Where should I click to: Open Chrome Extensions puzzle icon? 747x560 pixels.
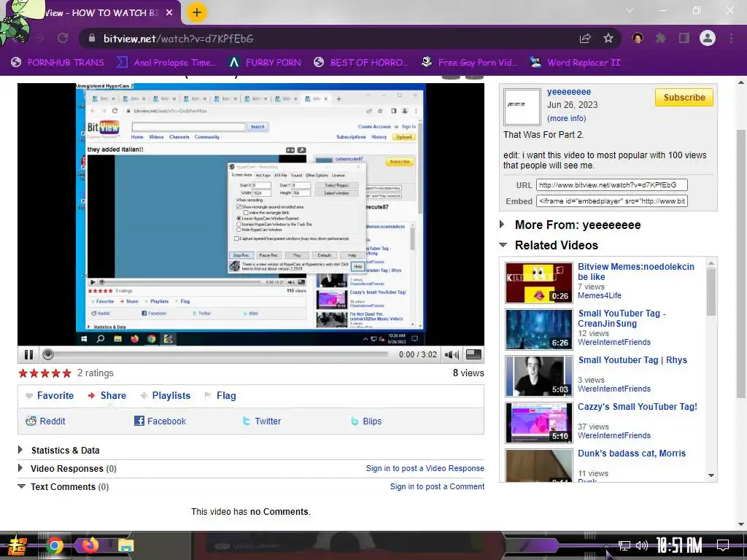click(661, 38)
